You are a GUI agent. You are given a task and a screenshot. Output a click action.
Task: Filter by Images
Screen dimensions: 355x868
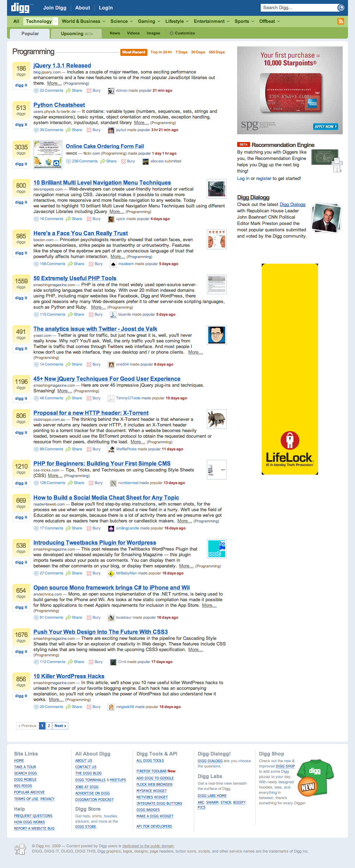153,33
